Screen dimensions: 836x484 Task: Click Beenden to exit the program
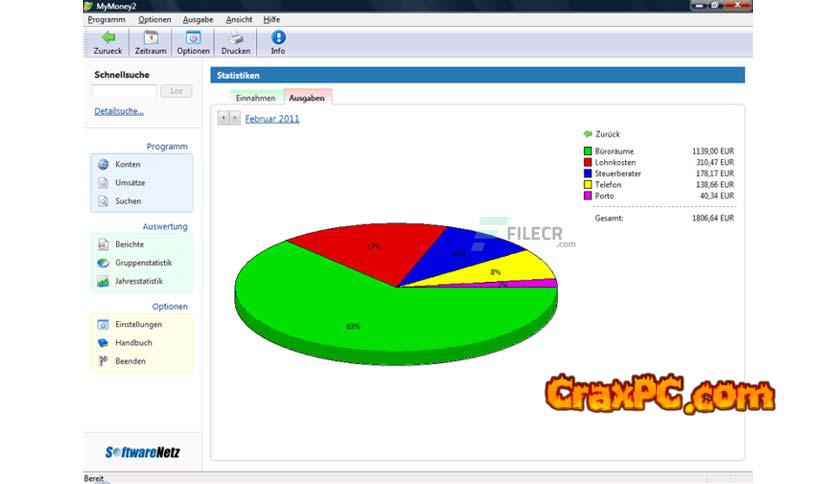coord(130,361)
